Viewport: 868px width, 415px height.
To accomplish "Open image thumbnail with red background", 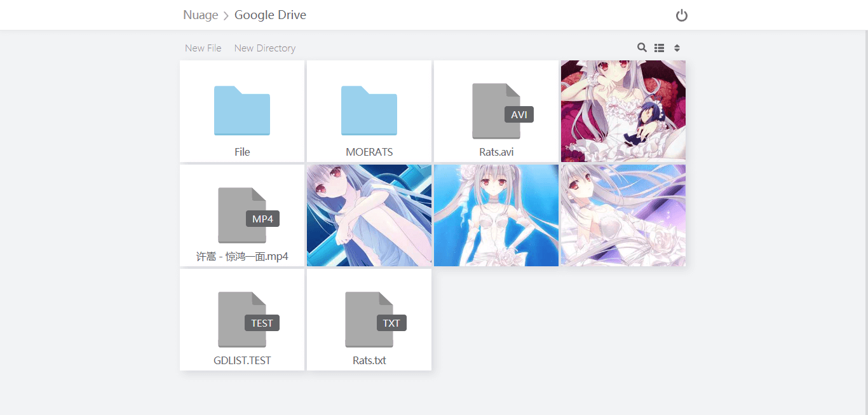I will (x=623, y=111).
